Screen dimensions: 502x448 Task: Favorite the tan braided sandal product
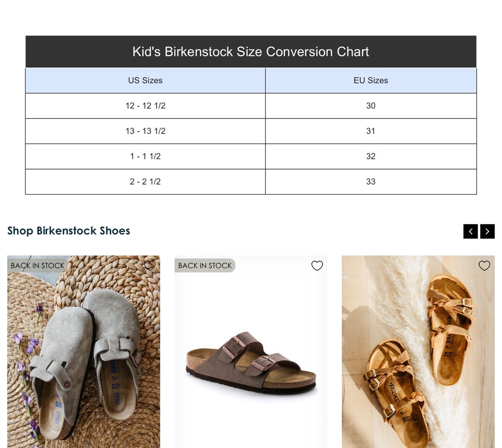click(x=484, y=265)
